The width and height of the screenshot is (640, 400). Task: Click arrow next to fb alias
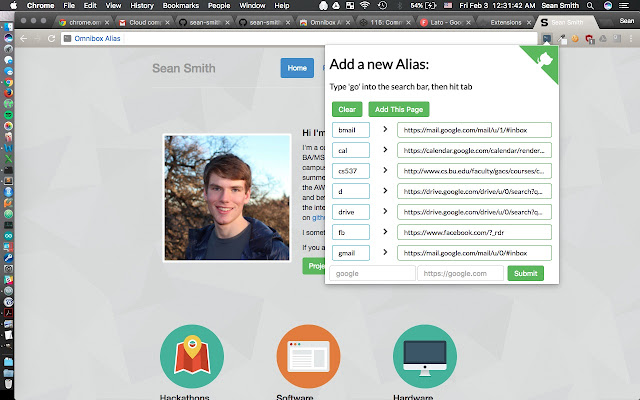click(385, 232)
